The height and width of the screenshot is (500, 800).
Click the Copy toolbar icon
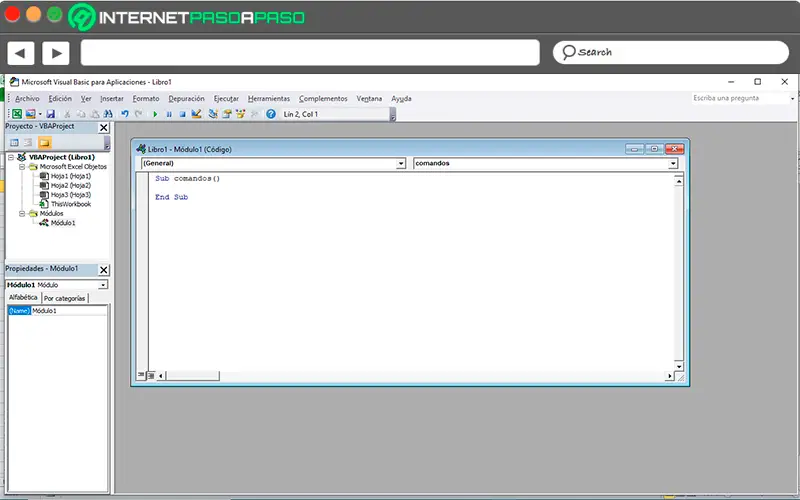(x=81, y=114)
